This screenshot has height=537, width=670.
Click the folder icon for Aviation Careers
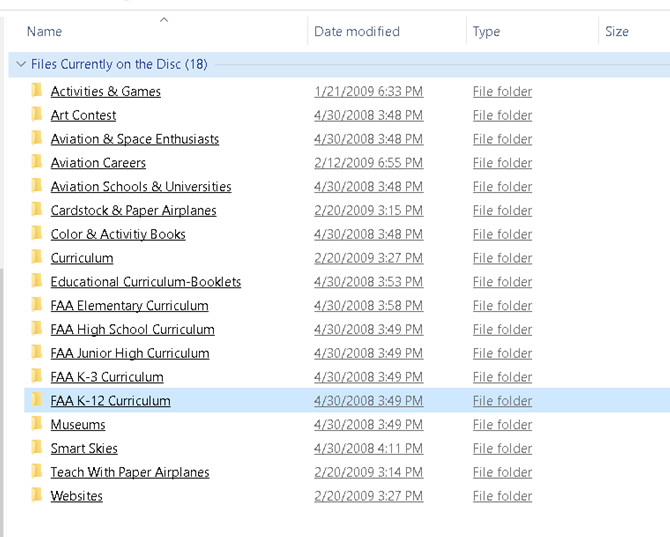37,163
